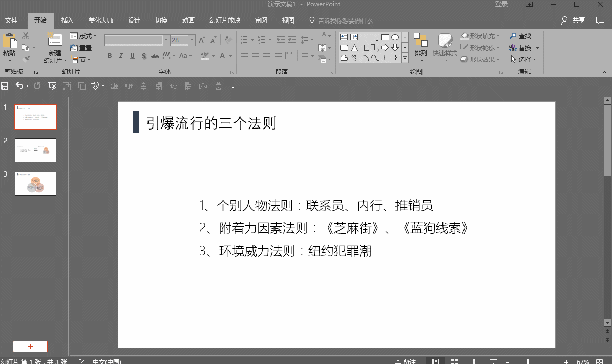Toggle Bold formatting
612x364 pixels.
pos(110,56)
